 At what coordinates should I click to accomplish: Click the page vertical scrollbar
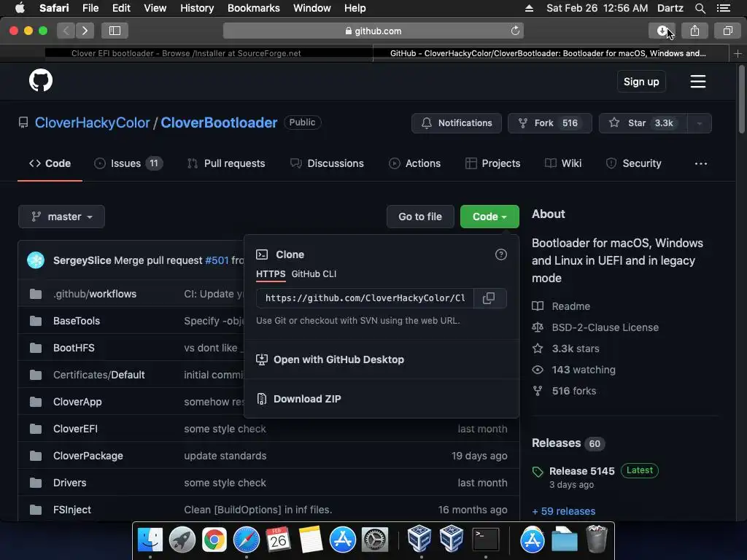(x=742, y=99)
